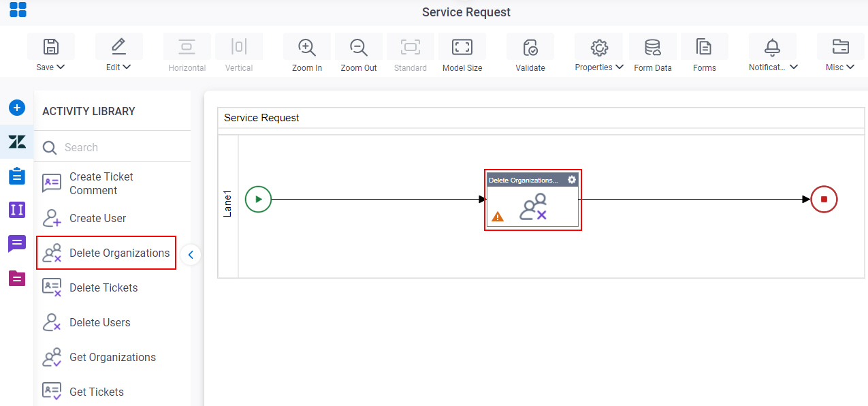Screen dimensions: 868x406
Task: Select the purple chat bubble sidebar tab
Action: click(17, 243)
